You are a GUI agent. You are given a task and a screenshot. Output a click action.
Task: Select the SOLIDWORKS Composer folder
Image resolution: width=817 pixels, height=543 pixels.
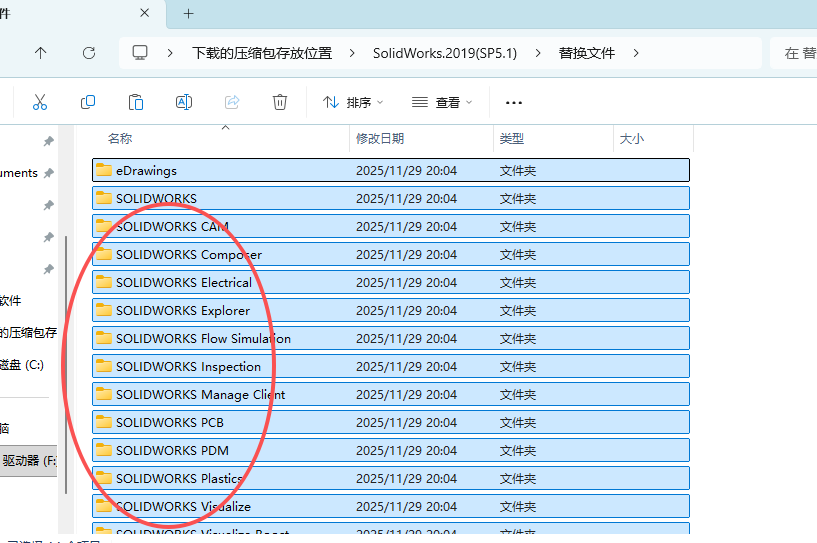point(391,254)
